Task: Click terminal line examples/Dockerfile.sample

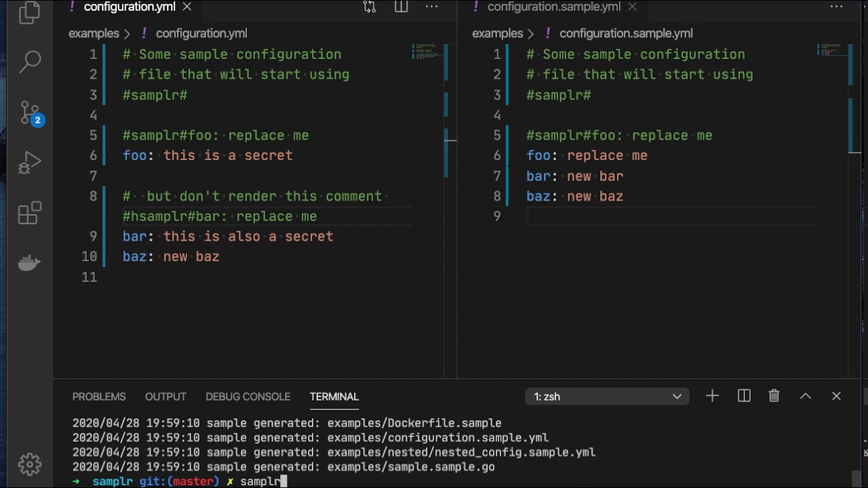Action: [x=287, y=424]
